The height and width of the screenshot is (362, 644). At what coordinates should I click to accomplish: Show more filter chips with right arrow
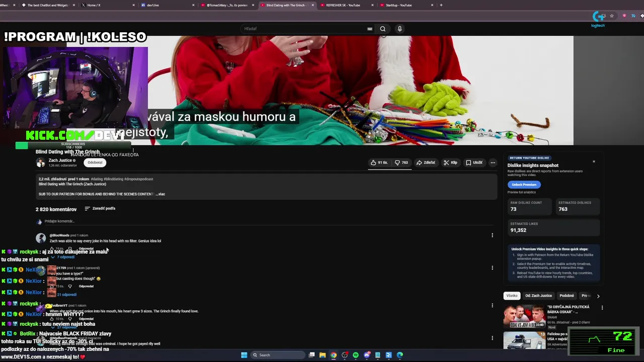coord(598,296)
